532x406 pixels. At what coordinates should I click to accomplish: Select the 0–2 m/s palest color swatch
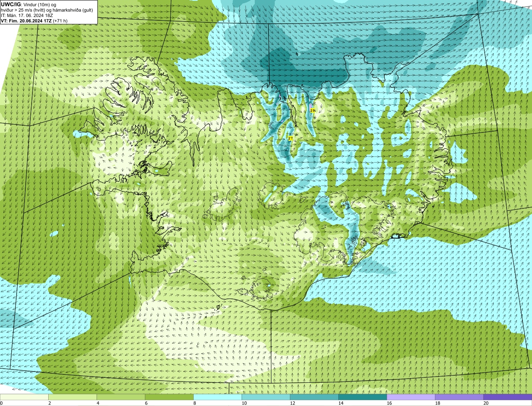tap(24, 397)
